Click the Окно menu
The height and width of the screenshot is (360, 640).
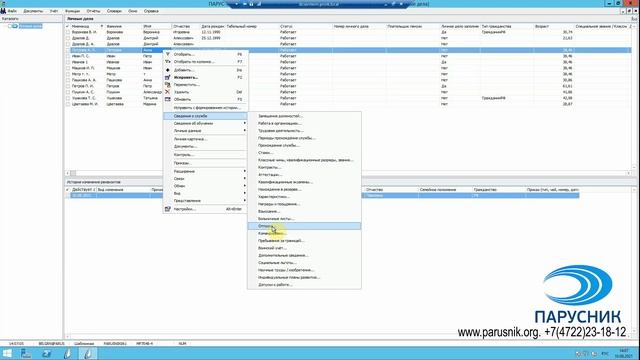[133, 11]
